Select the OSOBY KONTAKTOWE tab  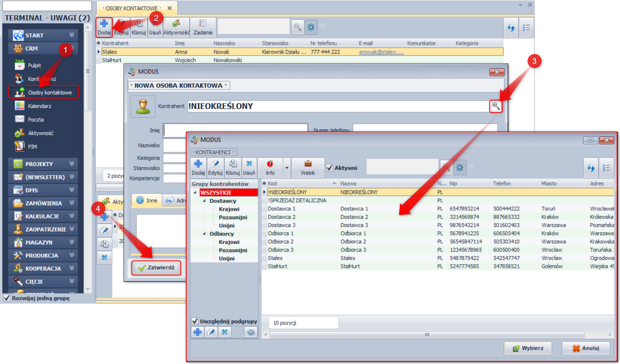pyautogui.click(x=132, y=8)
